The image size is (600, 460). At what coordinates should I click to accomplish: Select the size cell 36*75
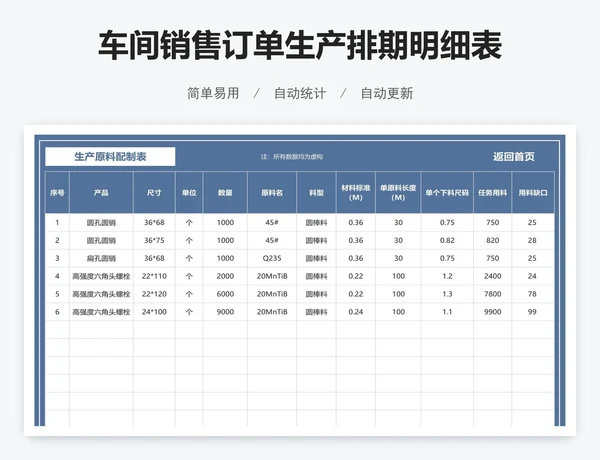[x=154, y=240]
